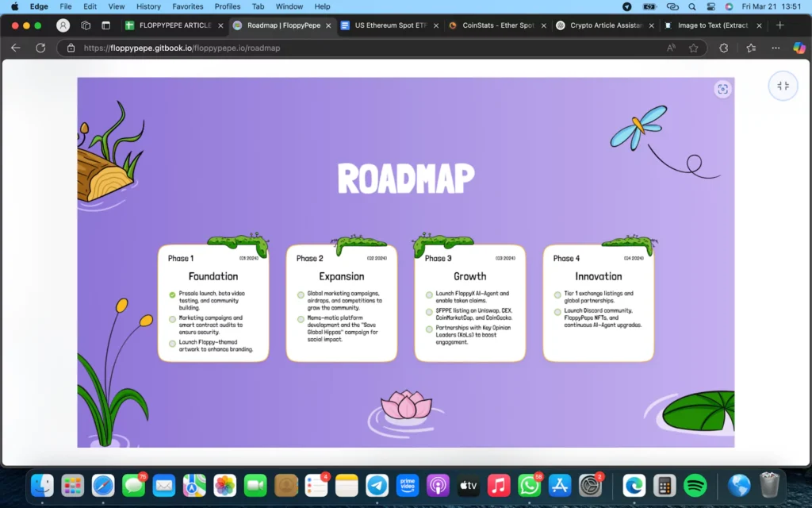Open Safari from the dock
The height and width of the screenshot is (508, 812).
tap(103, 486)
